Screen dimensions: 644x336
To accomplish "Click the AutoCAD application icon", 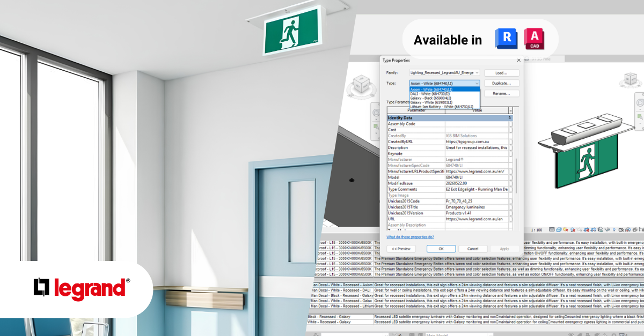I will click(534, 39).
